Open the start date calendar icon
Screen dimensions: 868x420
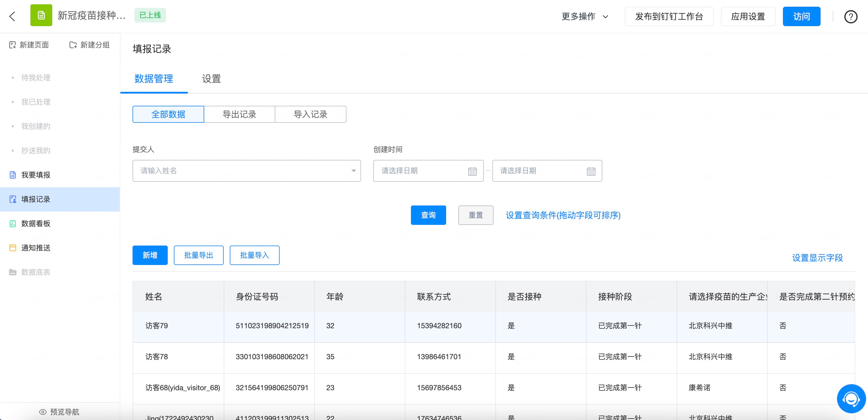[472, 171]
